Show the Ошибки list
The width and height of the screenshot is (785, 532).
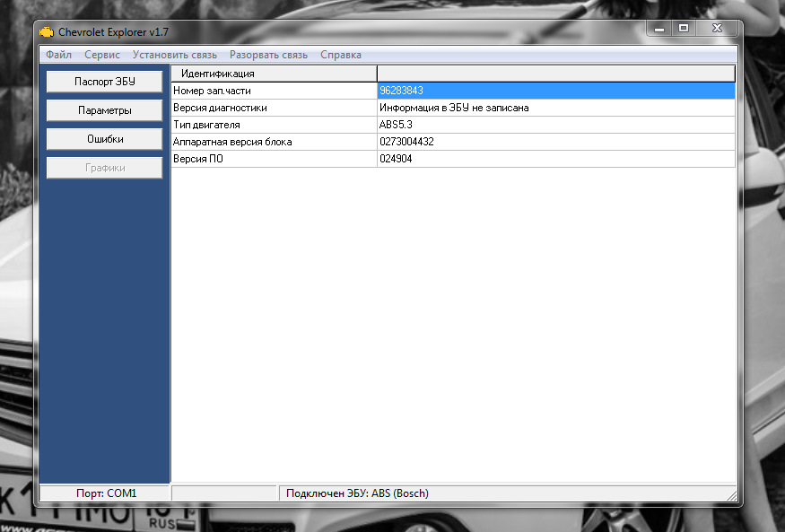point(105,139)
